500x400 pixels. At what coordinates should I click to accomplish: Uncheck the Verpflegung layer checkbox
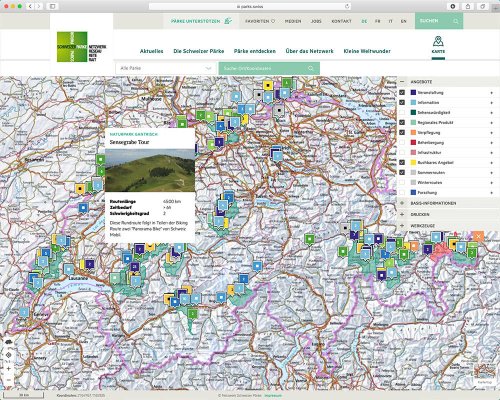click(x=402, y=132)
